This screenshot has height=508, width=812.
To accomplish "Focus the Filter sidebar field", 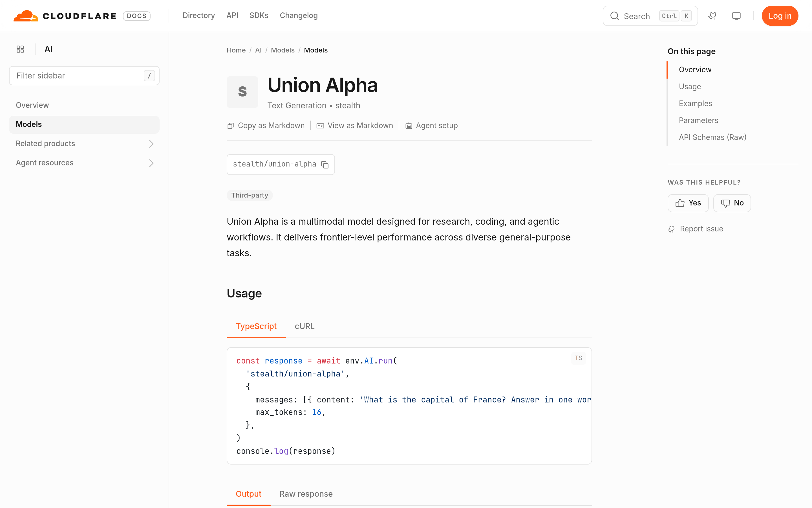I will coord(84,76).
